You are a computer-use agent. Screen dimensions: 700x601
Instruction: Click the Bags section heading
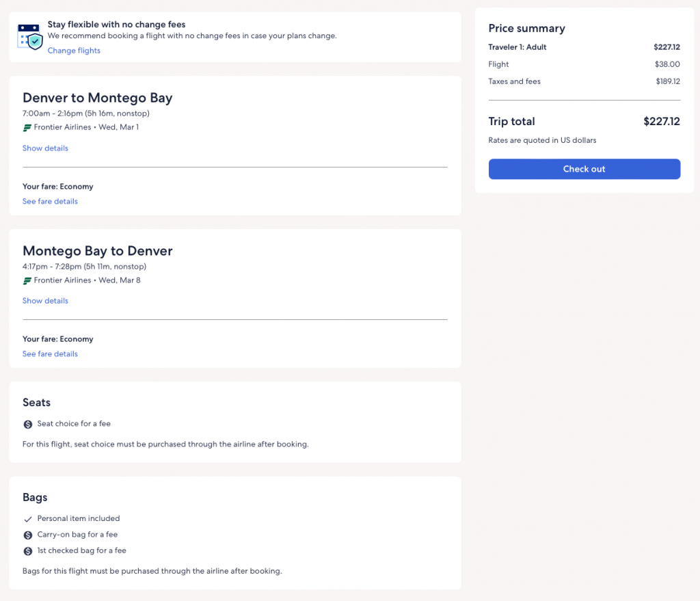click(x=35, y=497)
